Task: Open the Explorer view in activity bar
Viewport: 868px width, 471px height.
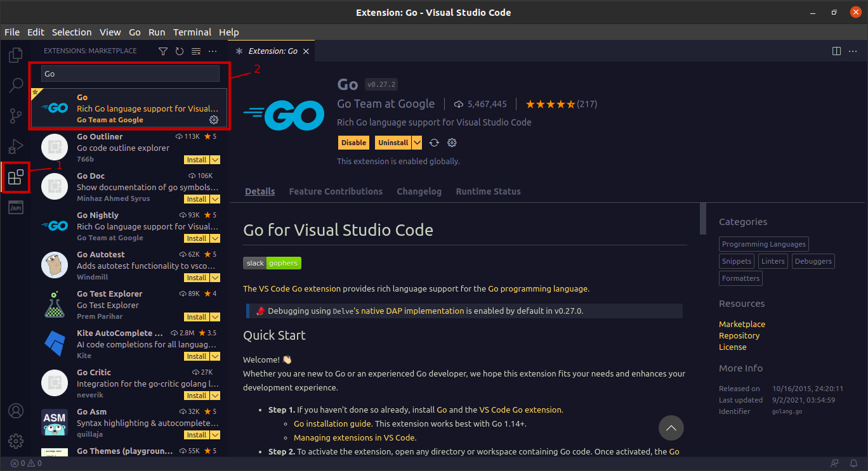Action: (x=16, y=55)
